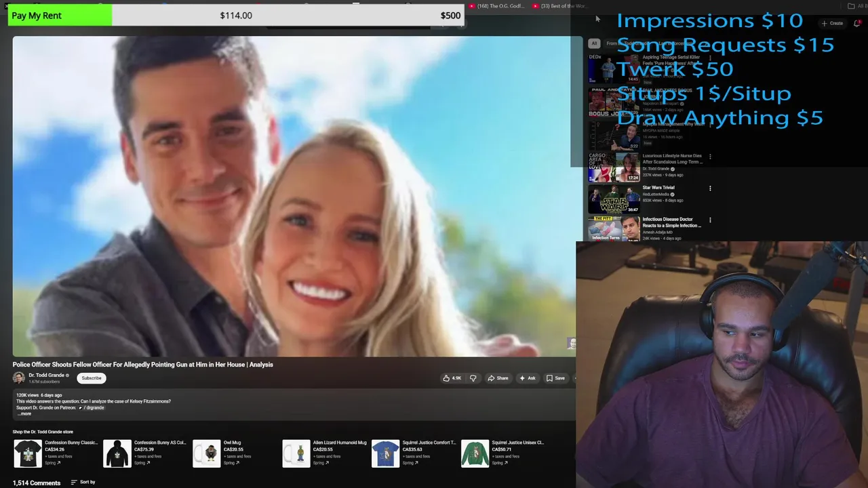Open the Ask AI button
Screen dimensions: 868x488
click(x=527, y=378)
